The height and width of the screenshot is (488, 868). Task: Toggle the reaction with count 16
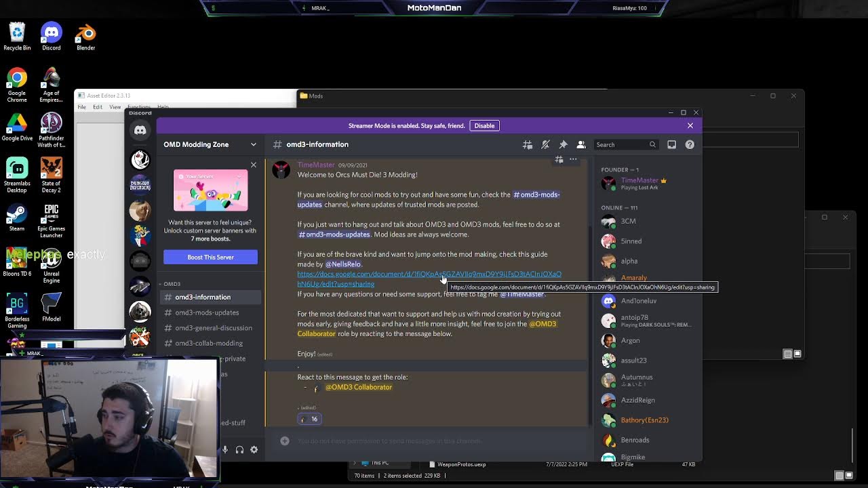pos(310,419)
